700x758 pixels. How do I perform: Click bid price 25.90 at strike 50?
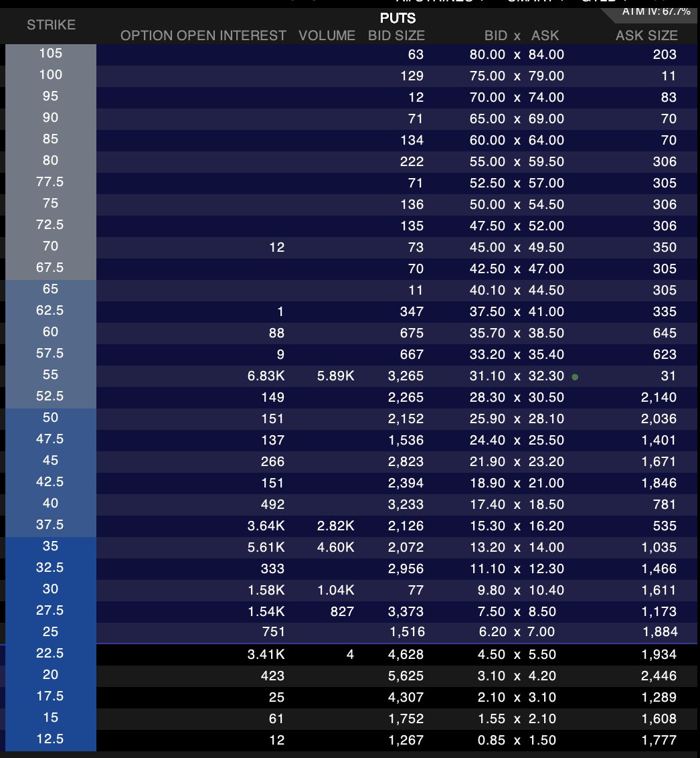click(x=487, y=419)
